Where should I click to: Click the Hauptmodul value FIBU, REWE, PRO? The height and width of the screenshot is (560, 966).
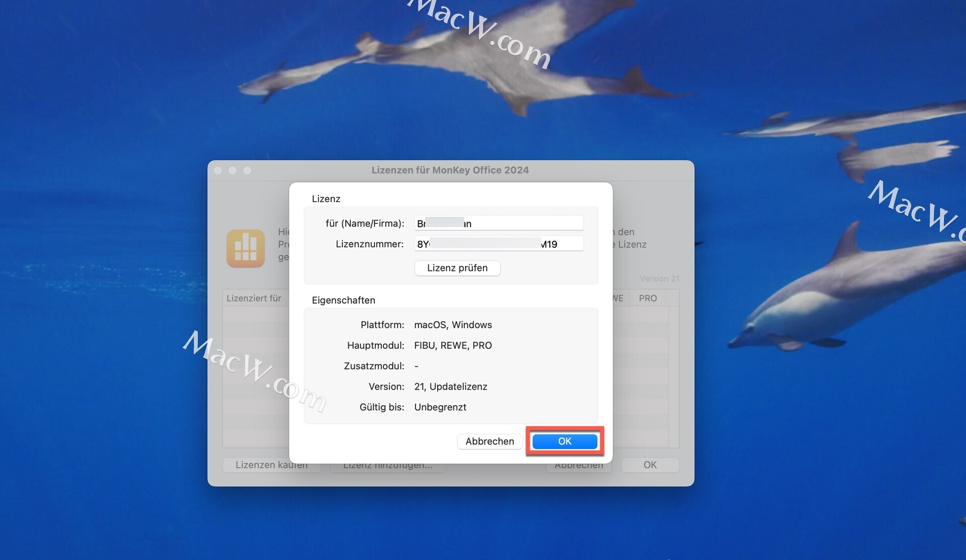click(453, 345)
